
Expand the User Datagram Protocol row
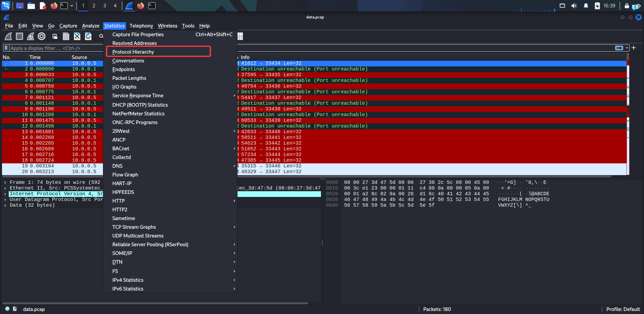5,200
